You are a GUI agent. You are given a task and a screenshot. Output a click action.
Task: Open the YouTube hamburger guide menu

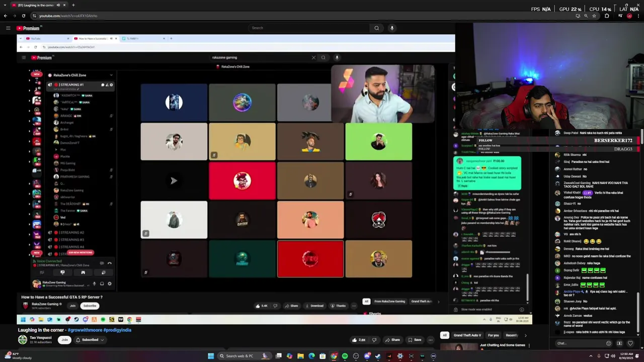coord(8,28)
